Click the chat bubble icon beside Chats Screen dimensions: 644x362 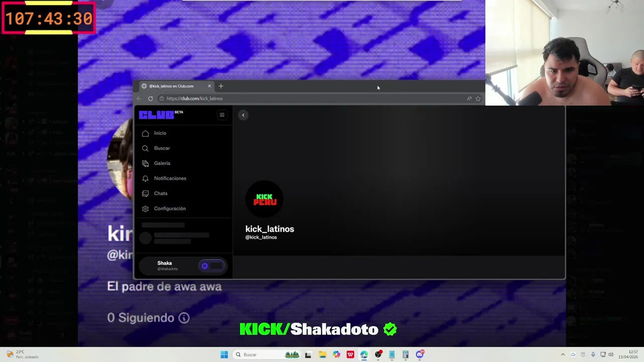(x=145, y=194)
